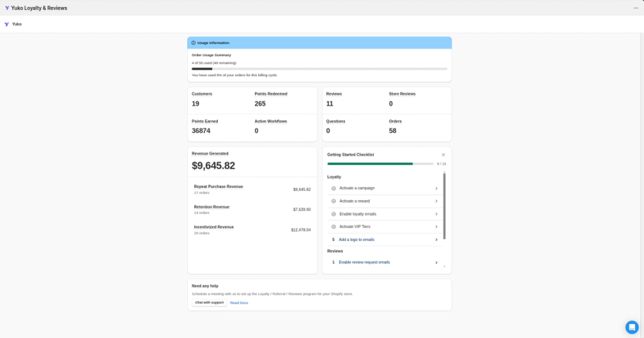Viewport: 644px width, 338px height.
Task: Click the Points Earned value 36874
Action: click(x=201, y=131)
